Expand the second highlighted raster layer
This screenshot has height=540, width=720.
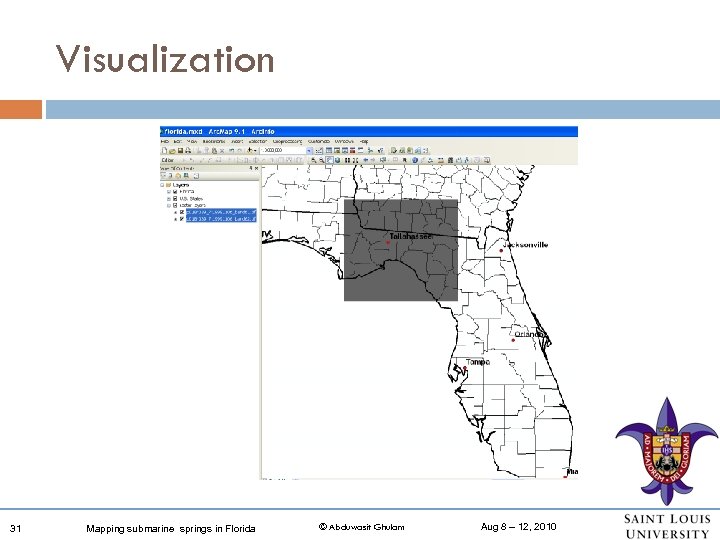tap(175, 219)
